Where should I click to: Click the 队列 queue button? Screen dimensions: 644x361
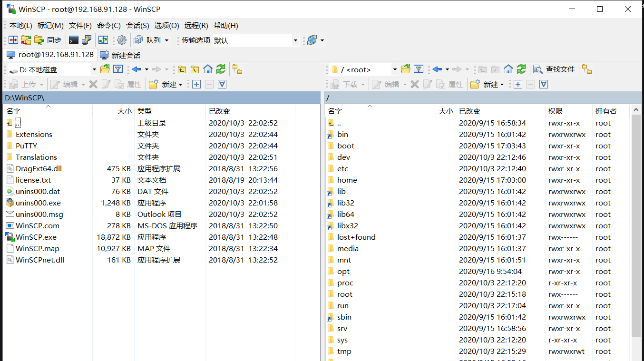pyautogui.click(x=148, y=40)
